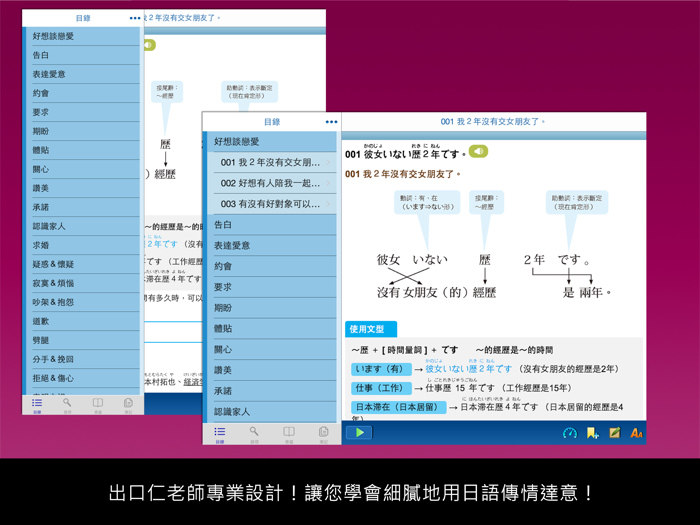Expand the 承諾 category in the front window
Screen dimensions: 700x525
[x=272, y=391]
